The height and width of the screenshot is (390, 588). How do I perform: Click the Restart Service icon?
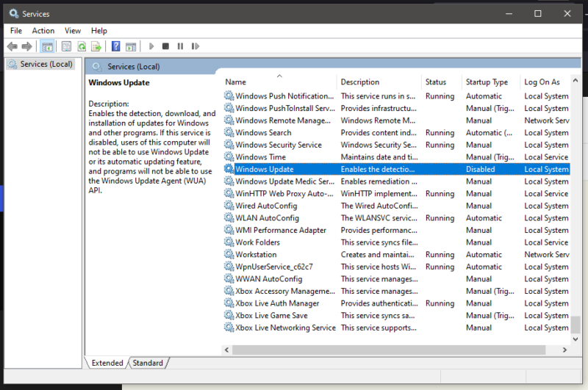pyautogui.click(x=195, y=46)
